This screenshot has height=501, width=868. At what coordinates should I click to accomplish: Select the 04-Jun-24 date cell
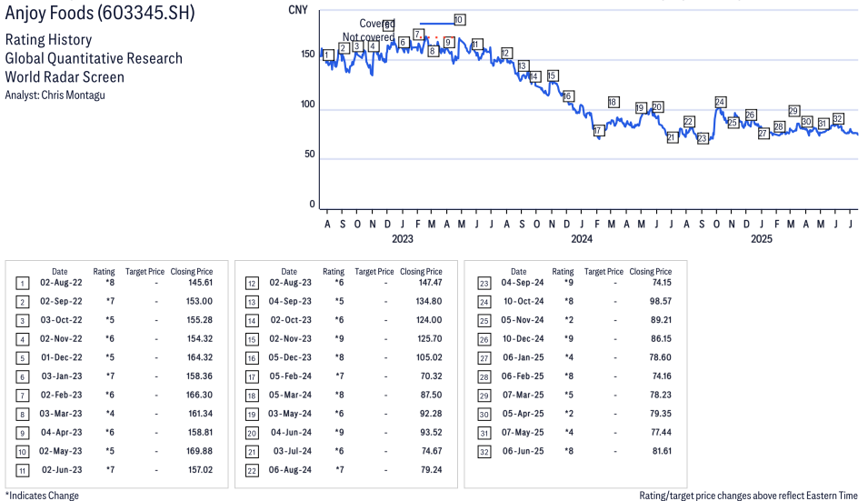click(291, 433)
